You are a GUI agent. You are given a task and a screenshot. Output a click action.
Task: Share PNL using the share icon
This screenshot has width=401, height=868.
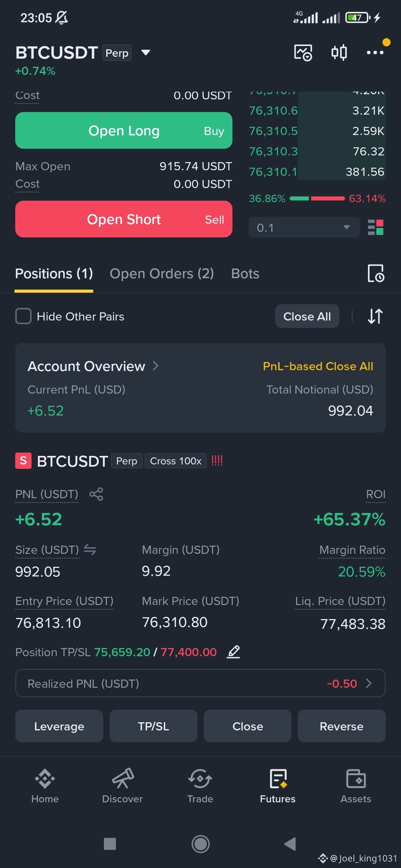[x=96, y=494]
